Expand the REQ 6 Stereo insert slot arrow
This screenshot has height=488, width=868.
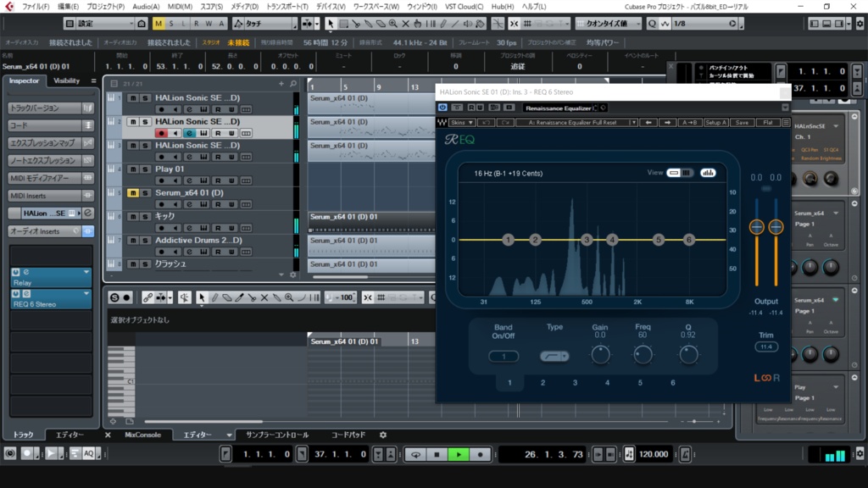coord(86,293)
